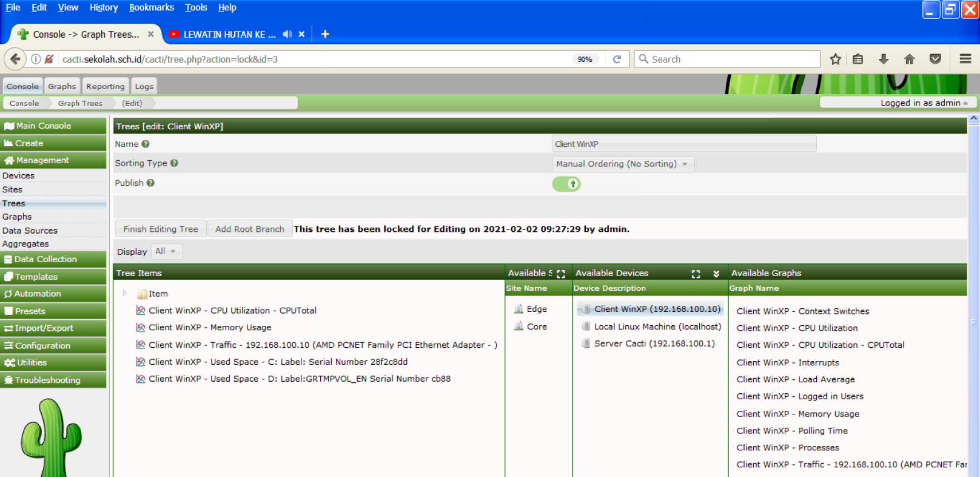The height and width of the screenshot is (477, 980).
Task: Toggle the Publish switch
Action: tap(566, 184)
